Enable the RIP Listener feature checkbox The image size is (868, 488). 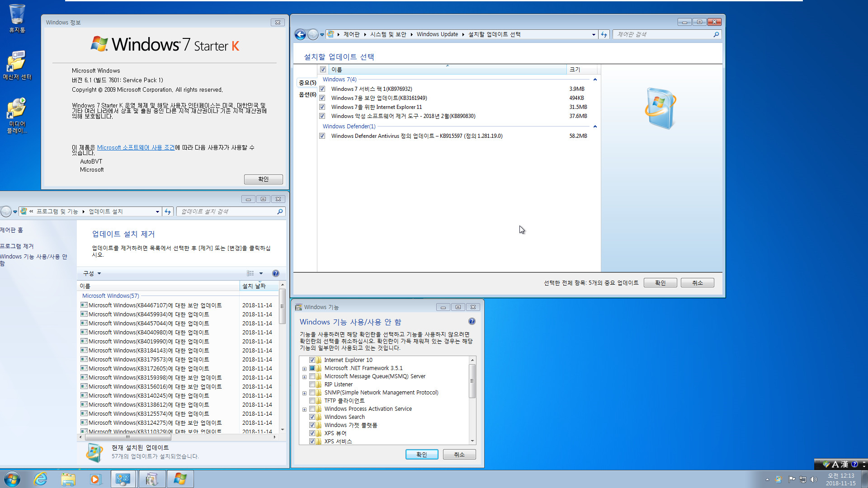(312, 385)
